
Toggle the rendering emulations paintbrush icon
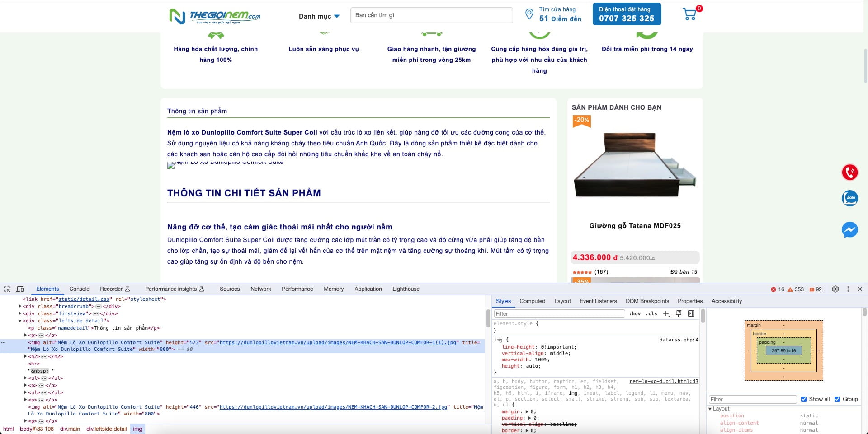click(679, 314)
